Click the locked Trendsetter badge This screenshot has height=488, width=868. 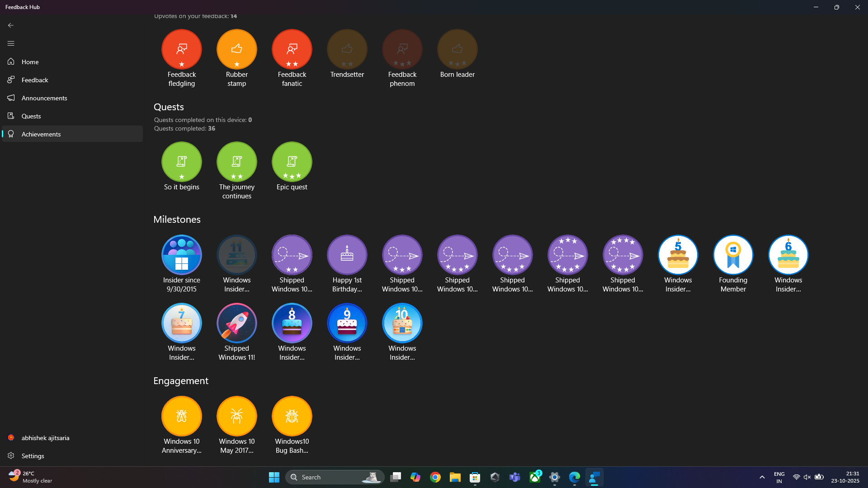[x=347, y=50]
